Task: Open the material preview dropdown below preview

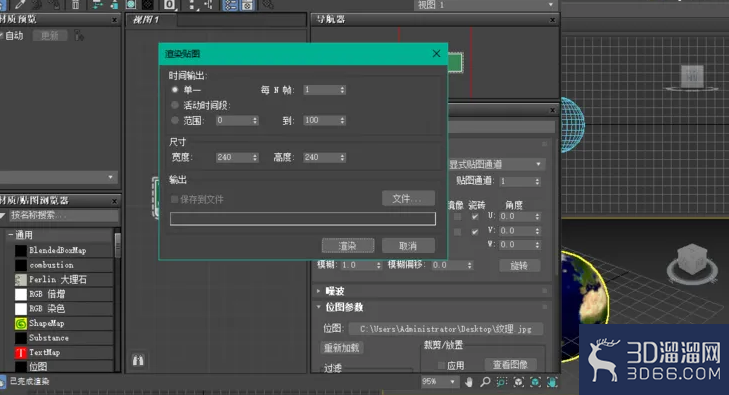Action: tap(58, 177)
